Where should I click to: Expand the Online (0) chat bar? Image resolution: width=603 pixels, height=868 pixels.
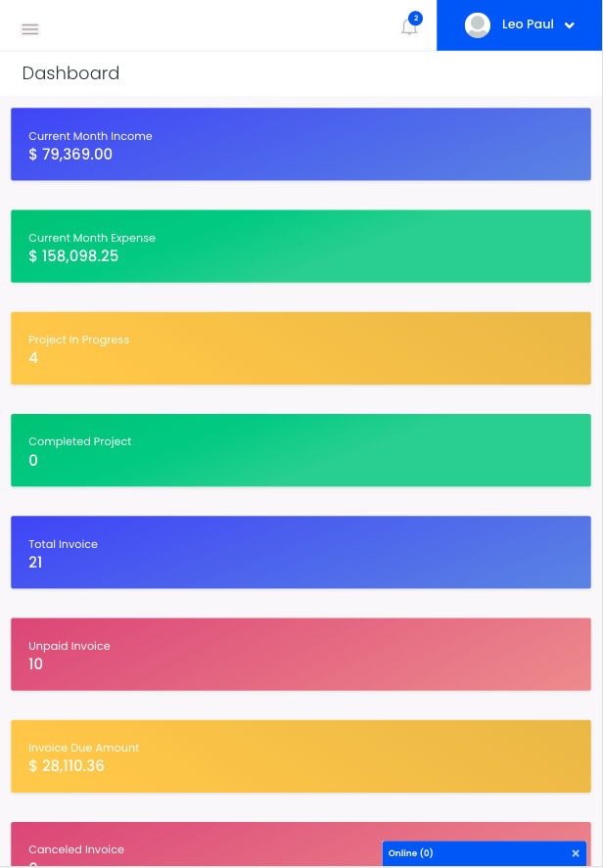click(x=484, y=853)
